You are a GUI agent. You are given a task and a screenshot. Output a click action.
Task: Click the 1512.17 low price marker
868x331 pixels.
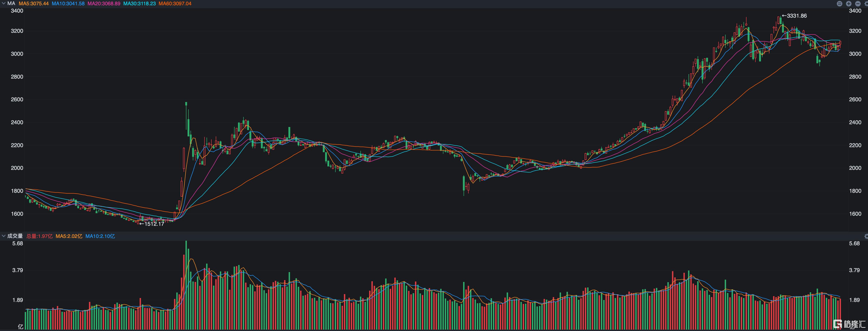click(x=152, y=224)
